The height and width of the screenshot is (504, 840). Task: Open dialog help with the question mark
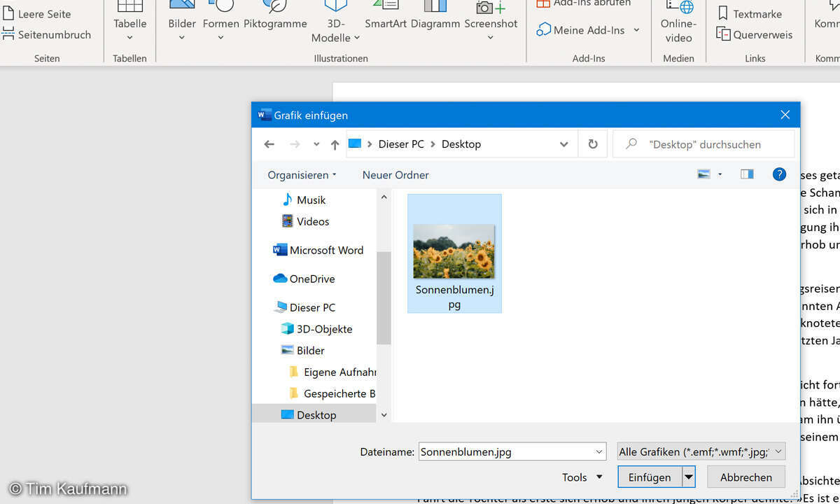pyautogui.click(x=779, y=174)
